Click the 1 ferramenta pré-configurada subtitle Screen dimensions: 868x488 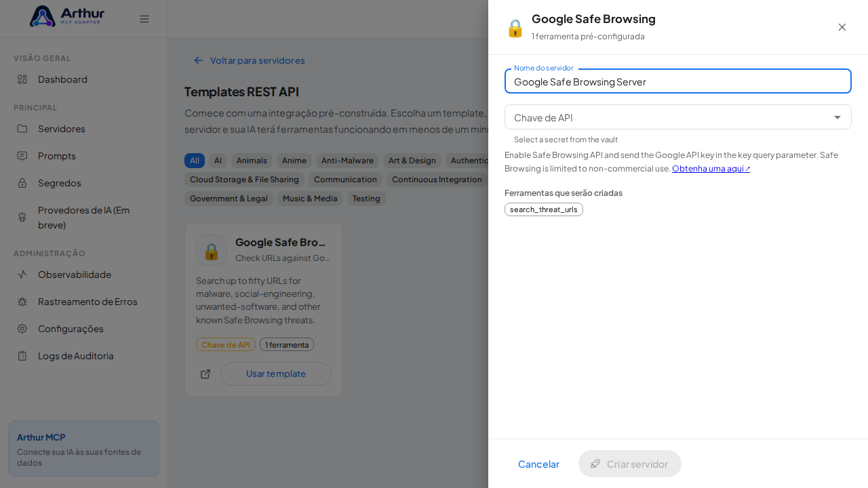point(588,37)
